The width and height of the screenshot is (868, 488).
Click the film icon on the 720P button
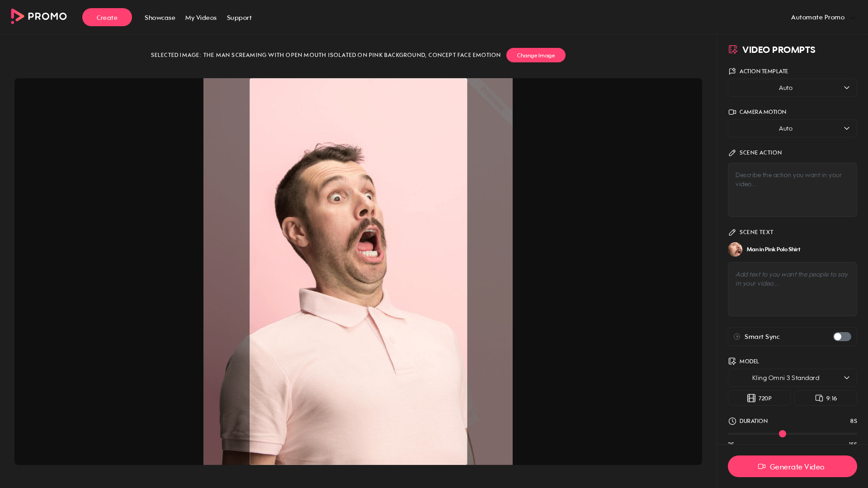[751, 398]
